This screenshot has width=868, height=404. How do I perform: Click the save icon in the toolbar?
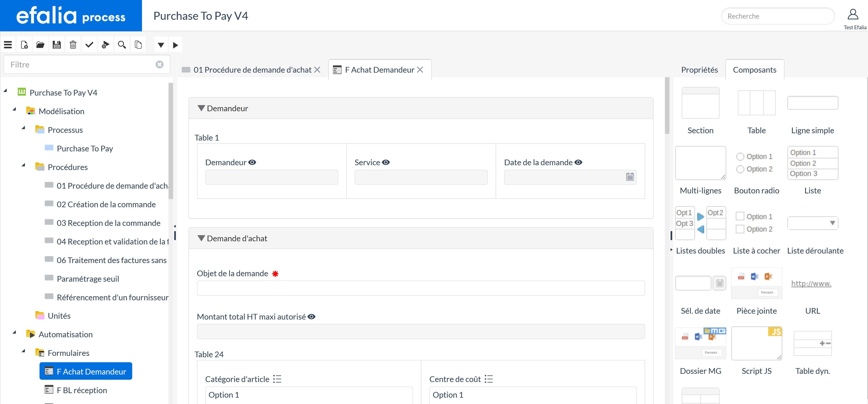tap(57, 45)
